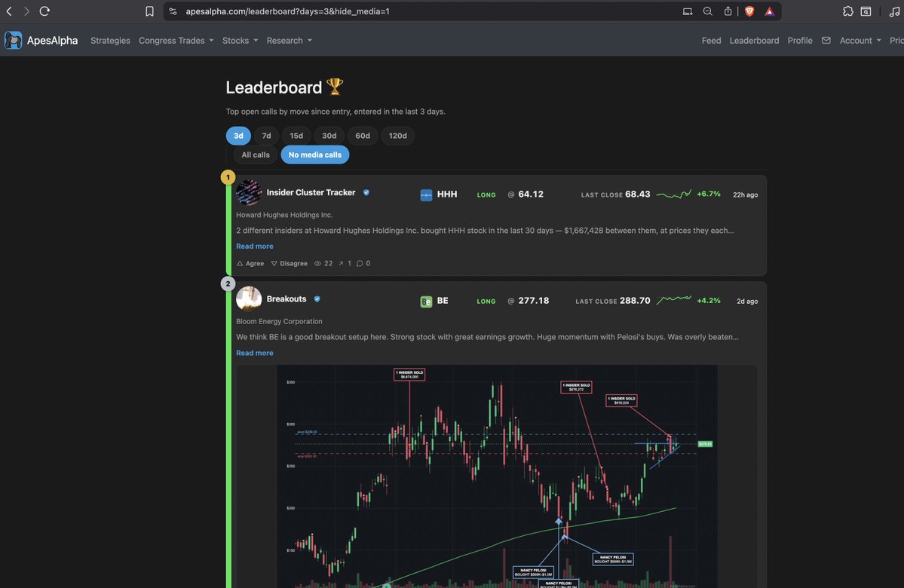Click the HHH sparkline chart
The height and width of the screenshot is (588, 904).
(x=673, y=194)
